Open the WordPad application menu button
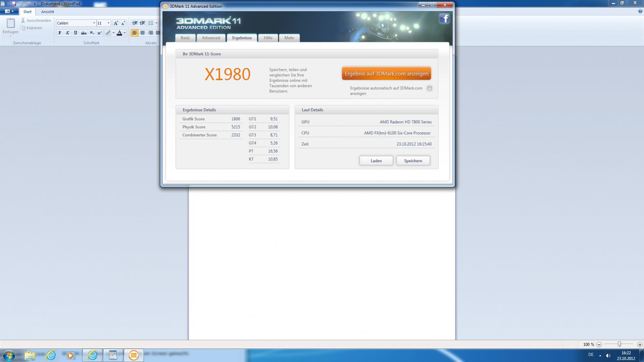 [9, 11]
